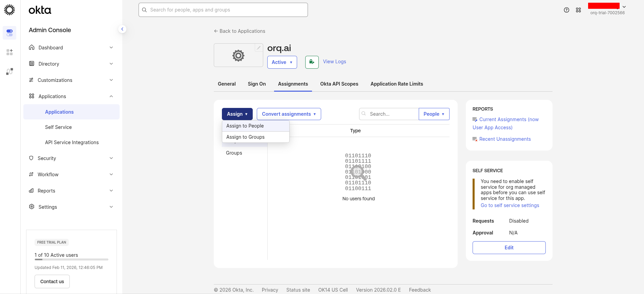Screen dimensions: 644x294
Task: Collapse the Applications menu chevron
Action: pyautogui.click(x=111, y=96)
